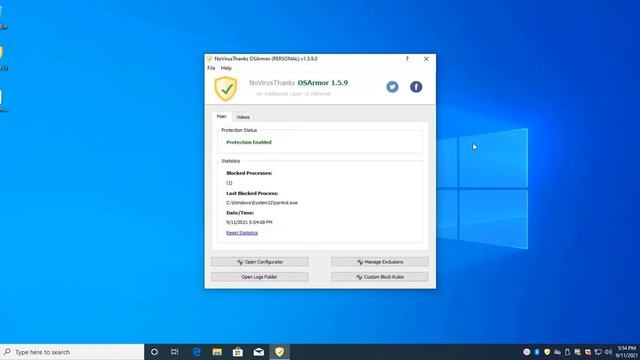This screenshot has width=640, height=360.
Task: Click the blocked processes count value
Action: tap(229, 183)
